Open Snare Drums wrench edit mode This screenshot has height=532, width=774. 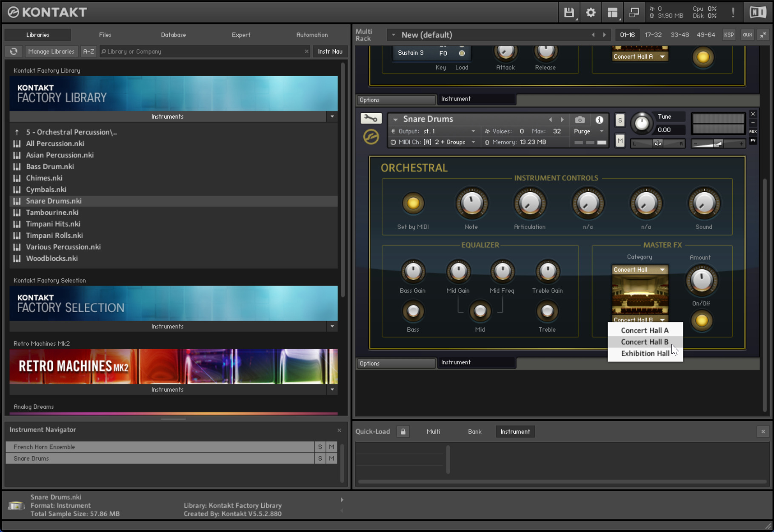tap(371, 119)
